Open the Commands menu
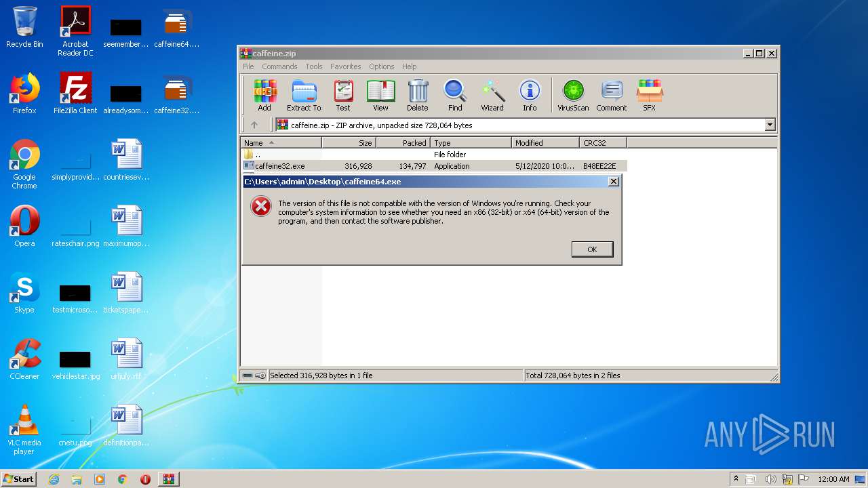868x488 pixels. 279,66
